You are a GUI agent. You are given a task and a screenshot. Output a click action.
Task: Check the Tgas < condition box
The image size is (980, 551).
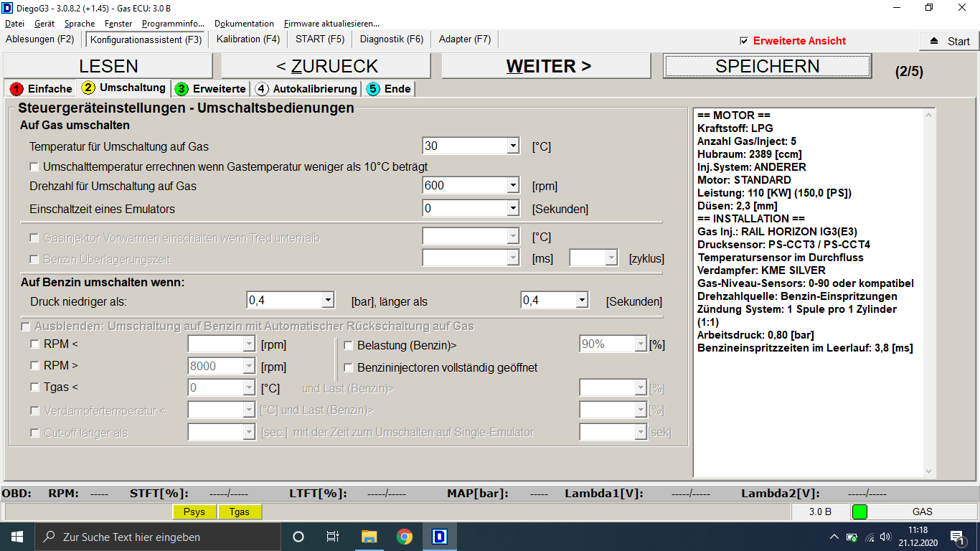34,387
